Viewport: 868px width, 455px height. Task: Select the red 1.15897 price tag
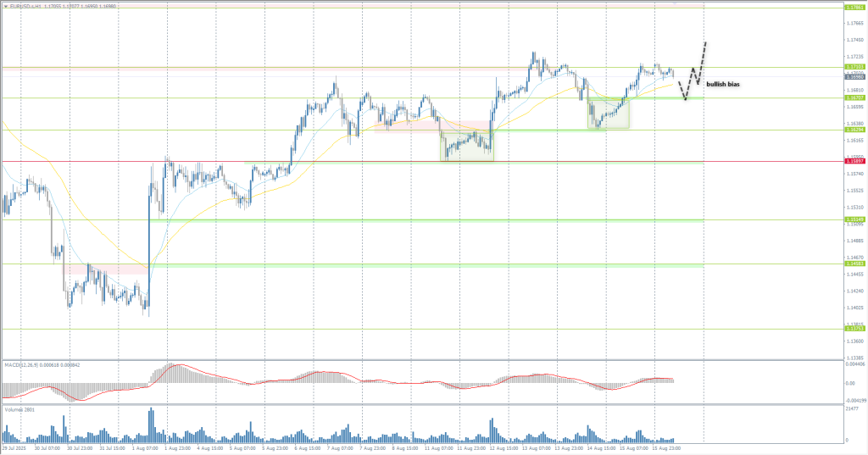(x=854, y=161)
